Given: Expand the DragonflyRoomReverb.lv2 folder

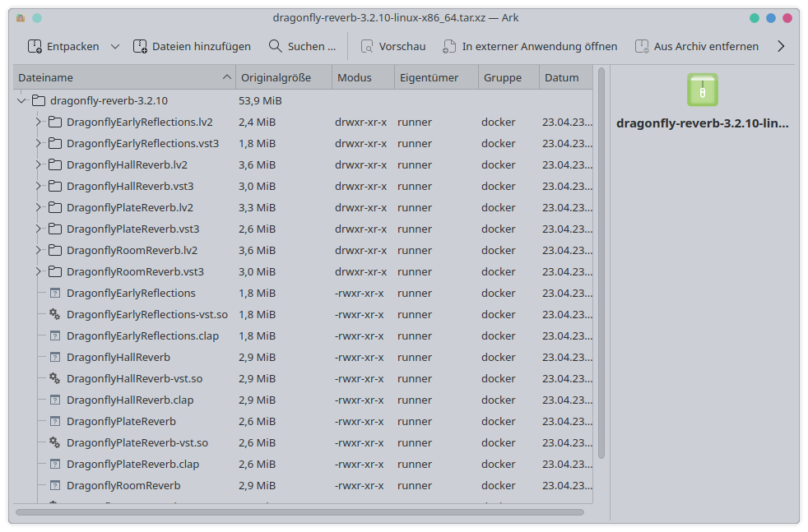Looking at the screenshot, I should (x=38, y=250).
